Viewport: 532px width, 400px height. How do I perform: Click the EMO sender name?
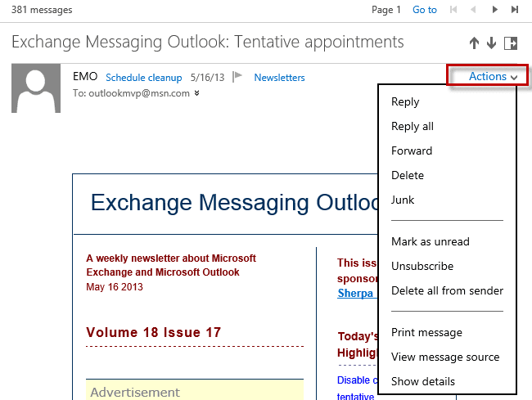[x=85, y=77]
